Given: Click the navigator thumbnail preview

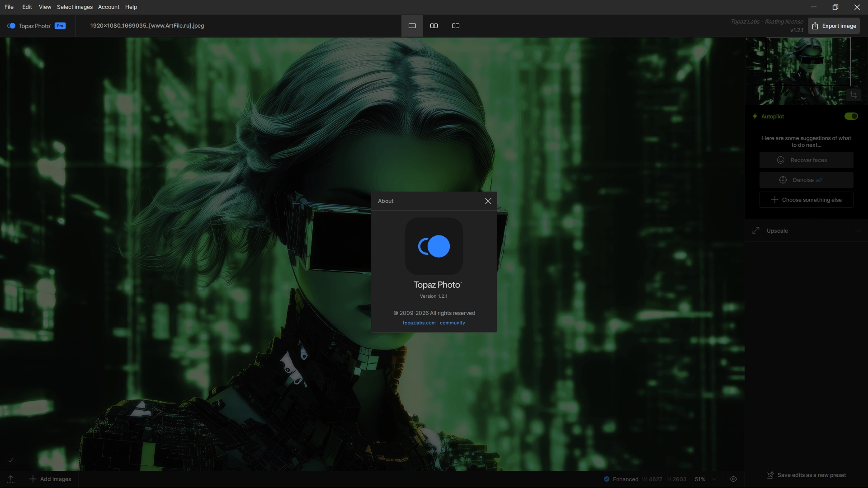Looking at the screenshot, I should pos(807,62).
